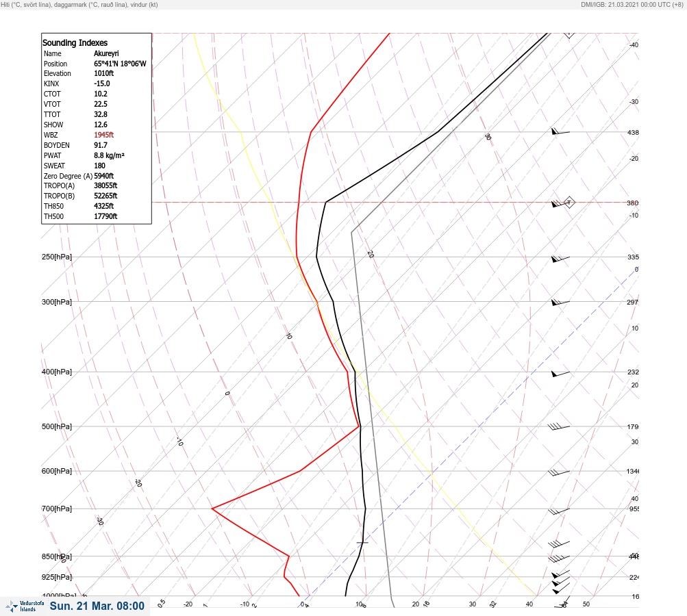The width and height of the screenshot is (687, 616).
Task: Click the wind barb at 400 hPa
Action: coord(560,374)
